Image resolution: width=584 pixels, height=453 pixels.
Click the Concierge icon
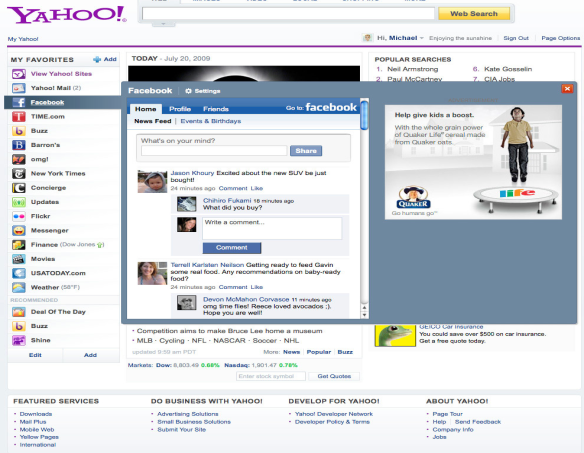[19, 188]
